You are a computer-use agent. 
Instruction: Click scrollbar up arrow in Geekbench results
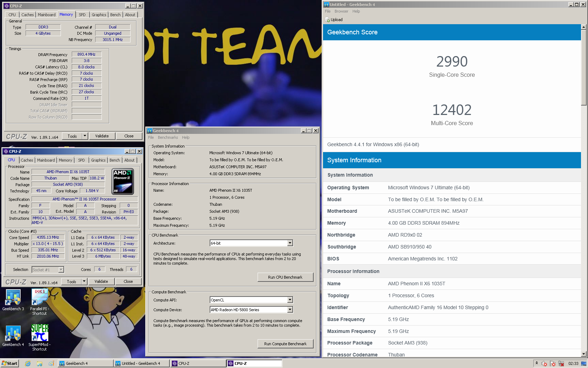583,27
